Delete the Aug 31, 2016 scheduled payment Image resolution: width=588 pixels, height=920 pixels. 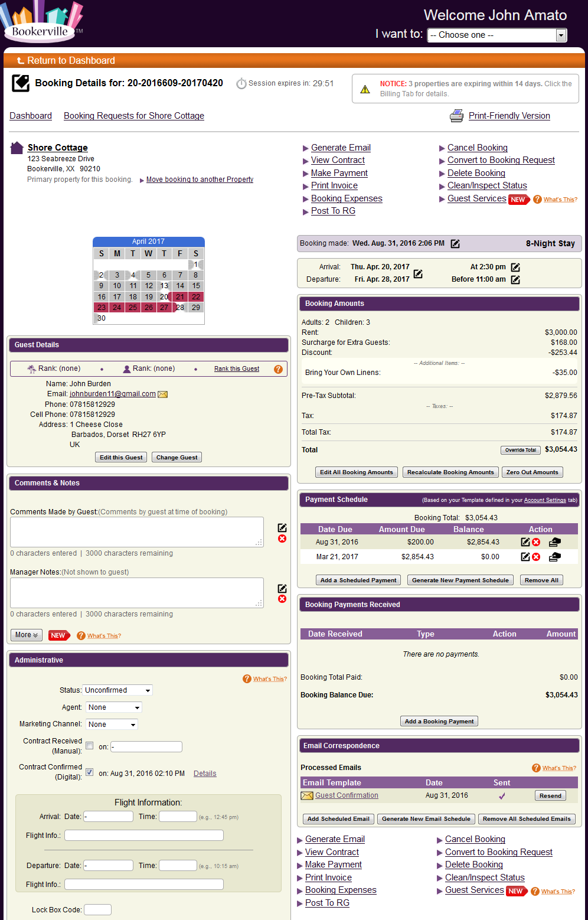click(536, 542)
